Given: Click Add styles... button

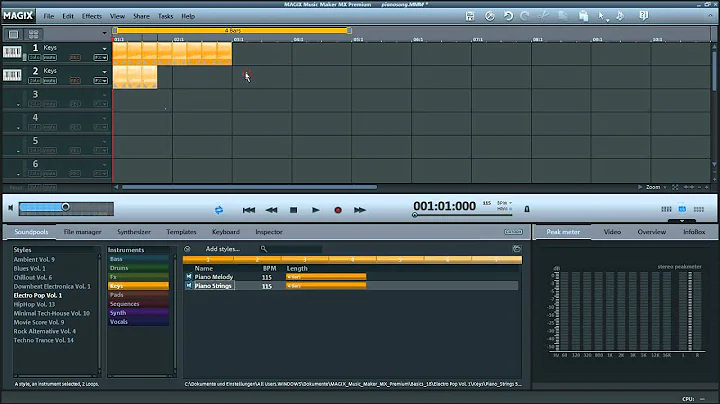Looking at the screenshot, I should (223, 249).
